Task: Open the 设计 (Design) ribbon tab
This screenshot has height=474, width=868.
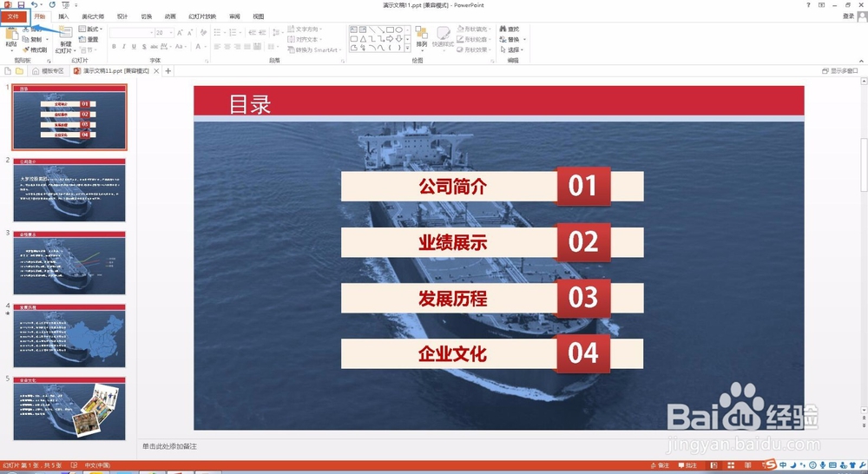Action: coord(122,16)
